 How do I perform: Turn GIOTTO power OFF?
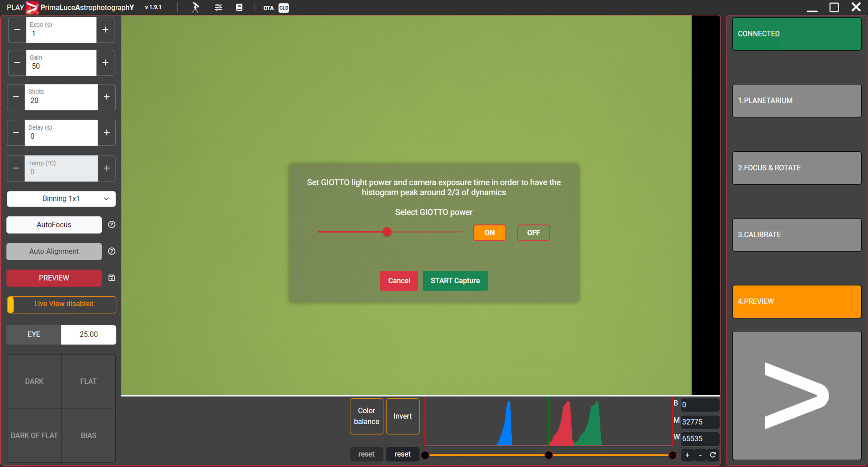[533, 233]
